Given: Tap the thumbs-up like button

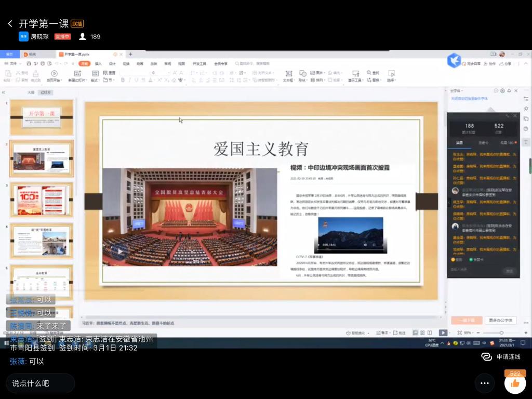Looking at the screenshot, I should pos(515,383).
